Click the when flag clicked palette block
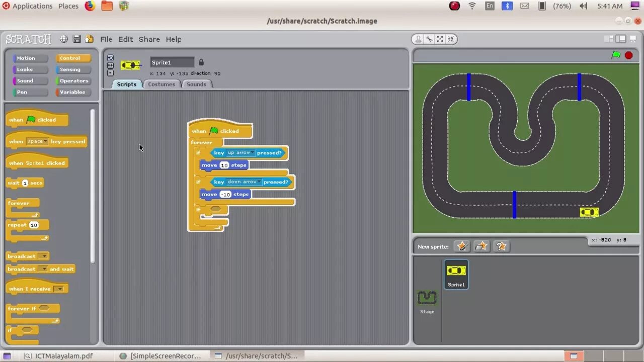 click(x=37, y=119)
